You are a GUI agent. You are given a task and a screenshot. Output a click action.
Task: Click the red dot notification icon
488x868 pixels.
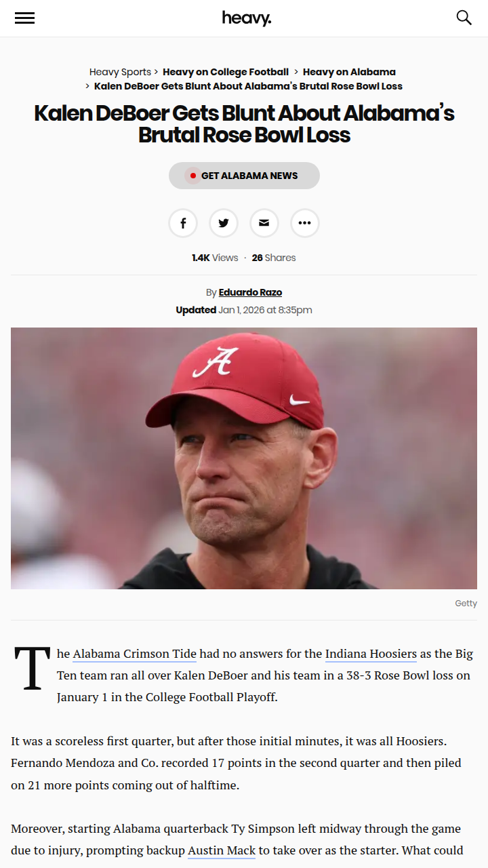coord(192,176)
